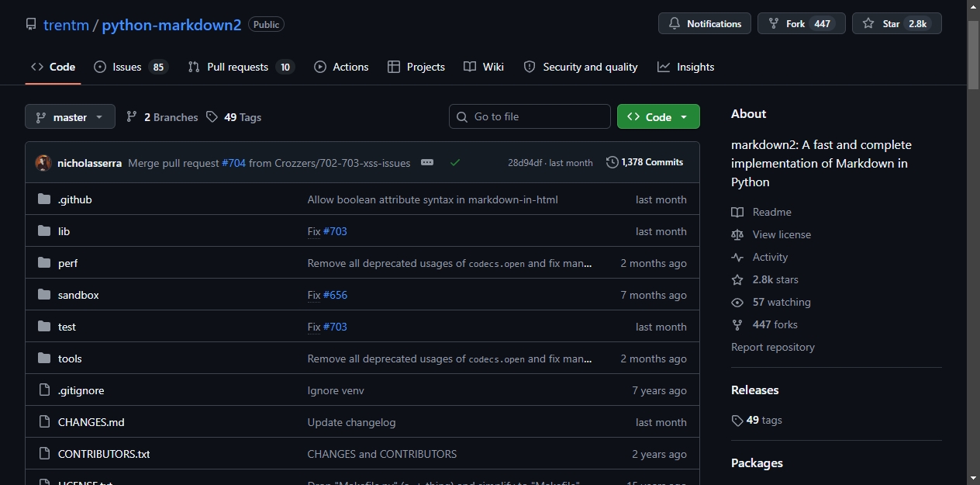
Task: Click file icon beside CHANGES.md
Action: pyautogui.click(x=44, y=422)
